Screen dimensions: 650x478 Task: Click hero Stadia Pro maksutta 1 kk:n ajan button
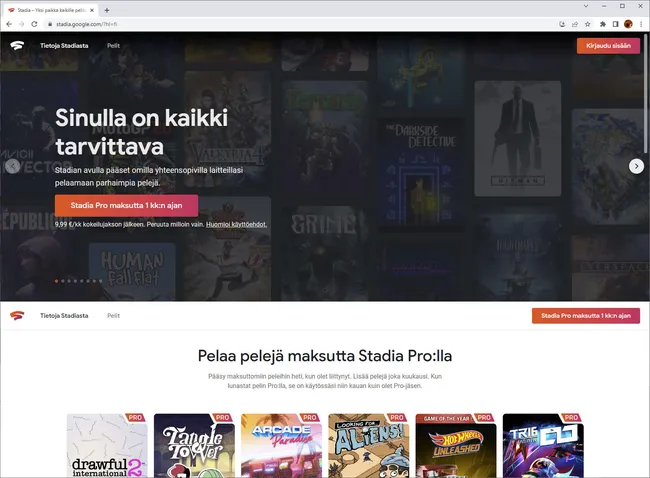[126, 205]
